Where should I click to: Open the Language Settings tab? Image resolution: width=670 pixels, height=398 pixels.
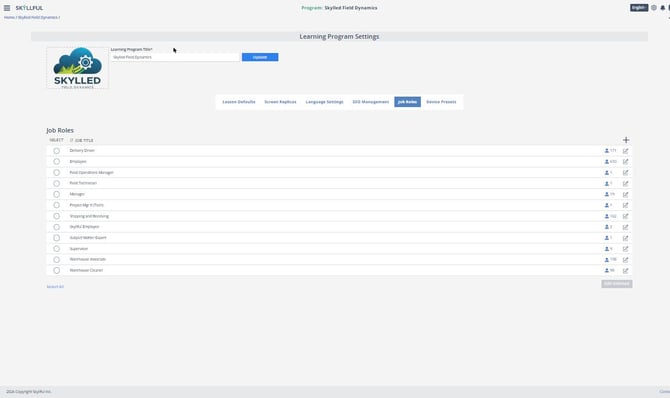[x=324, y=102]
